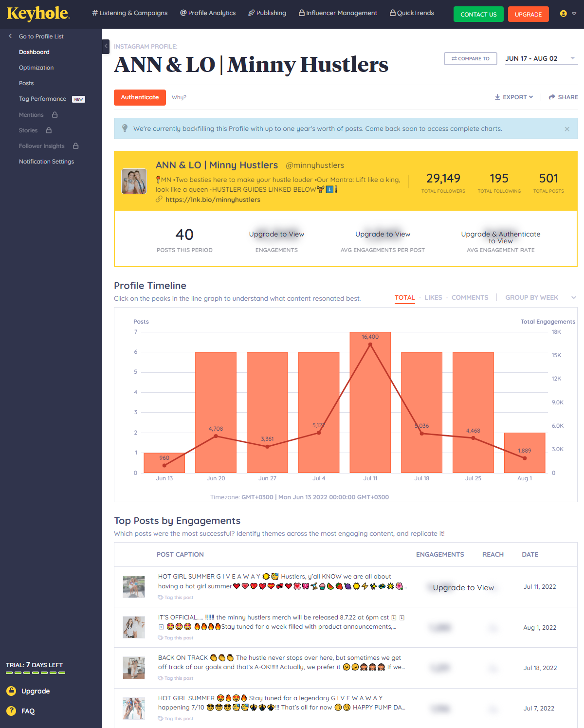Open thumbnail of HOT GIRL SUMMER GIVEAWAY post
The height and width of the screenshot is (728, 584).
point(134,587)
